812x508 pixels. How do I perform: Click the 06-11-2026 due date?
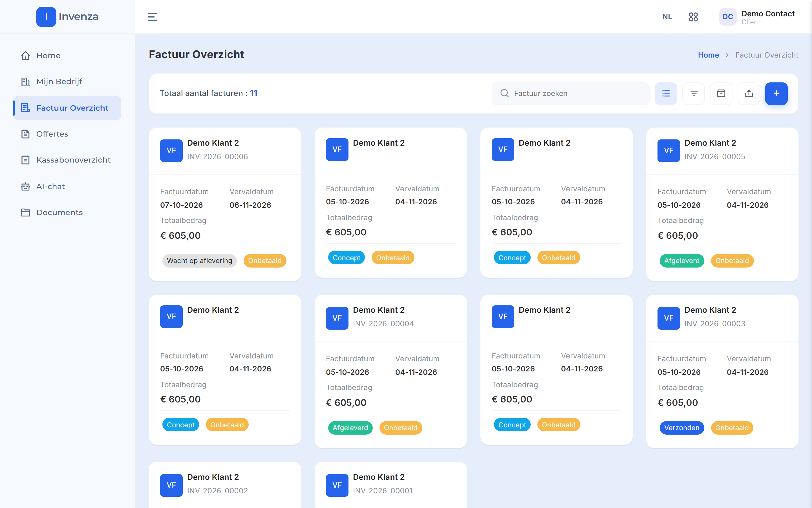250,205
